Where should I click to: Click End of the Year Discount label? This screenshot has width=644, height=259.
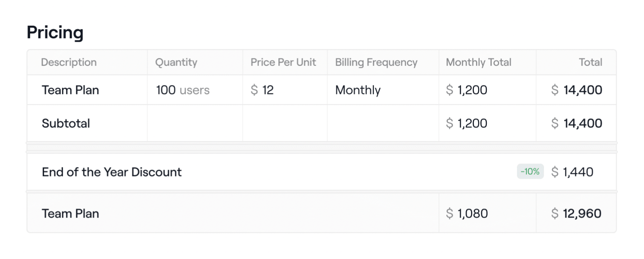click(x=112, y=172)
